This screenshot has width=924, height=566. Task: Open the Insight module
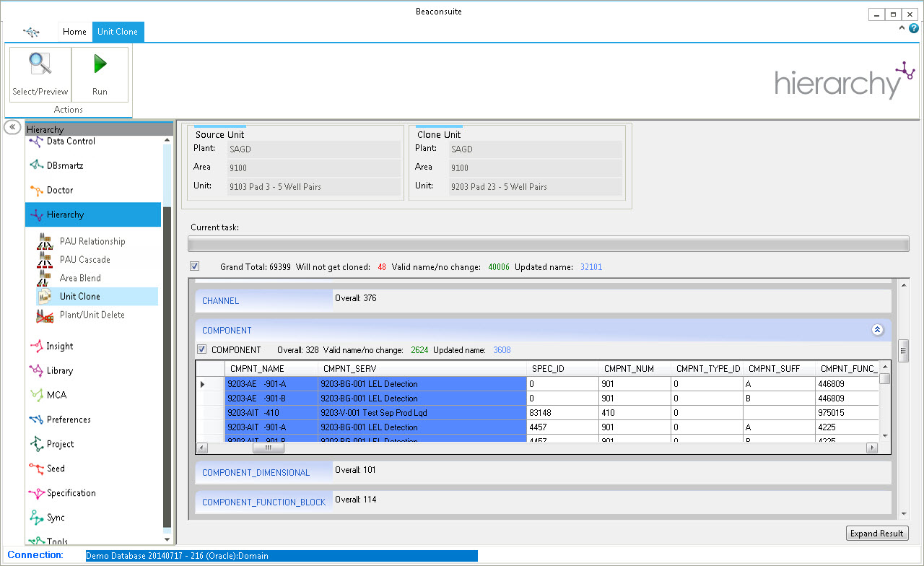click(59, 346)
